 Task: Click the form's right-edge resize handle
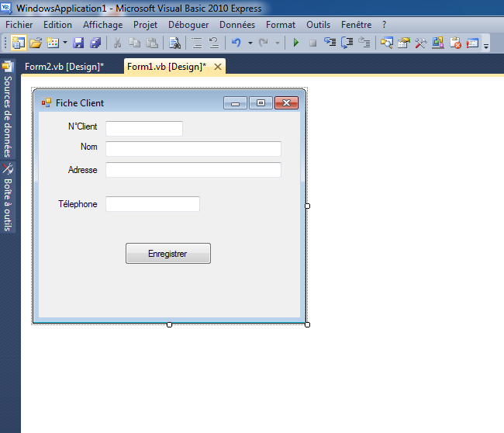307,206
